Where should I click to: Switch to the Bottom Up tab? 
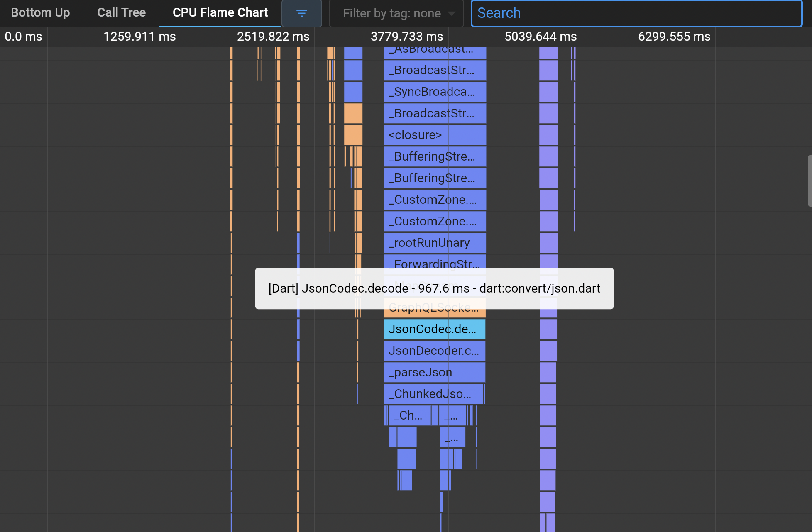tap(40, 12)
